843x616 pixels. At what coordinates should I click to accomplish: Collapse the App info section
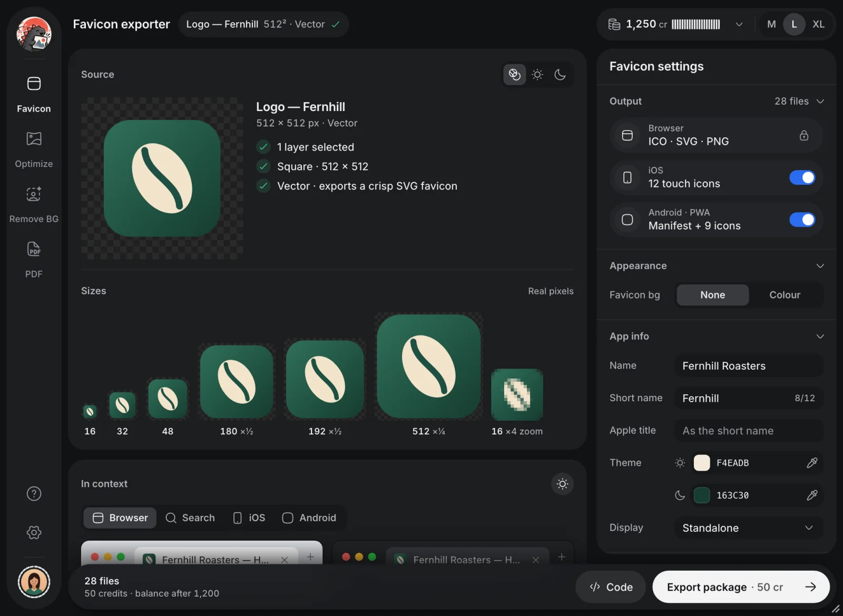coord(820,336)
